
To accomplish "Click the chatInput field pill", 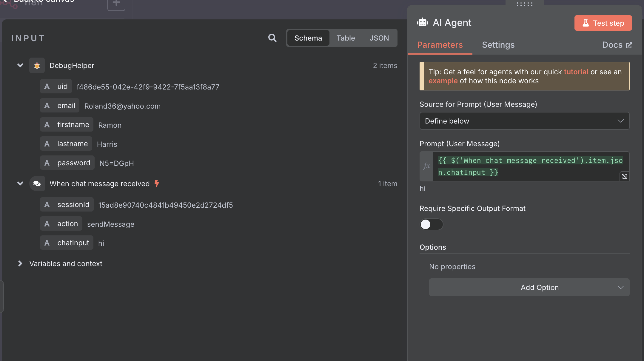I will (x=67, y=243).
